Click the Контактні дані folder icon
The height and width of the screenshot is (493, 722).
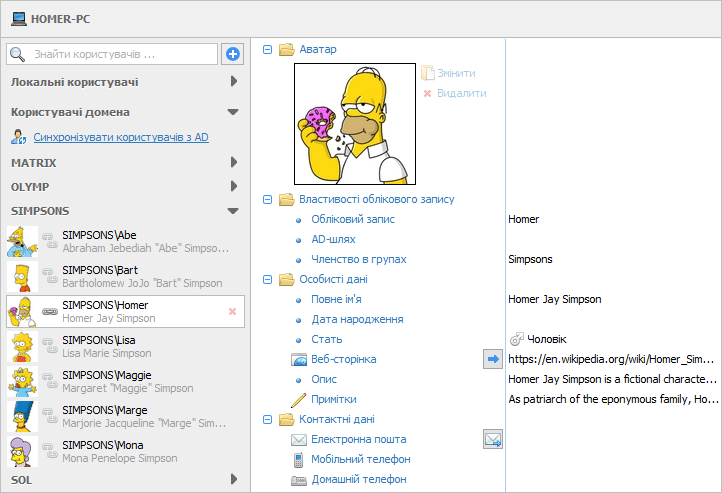tap(286, 419)
